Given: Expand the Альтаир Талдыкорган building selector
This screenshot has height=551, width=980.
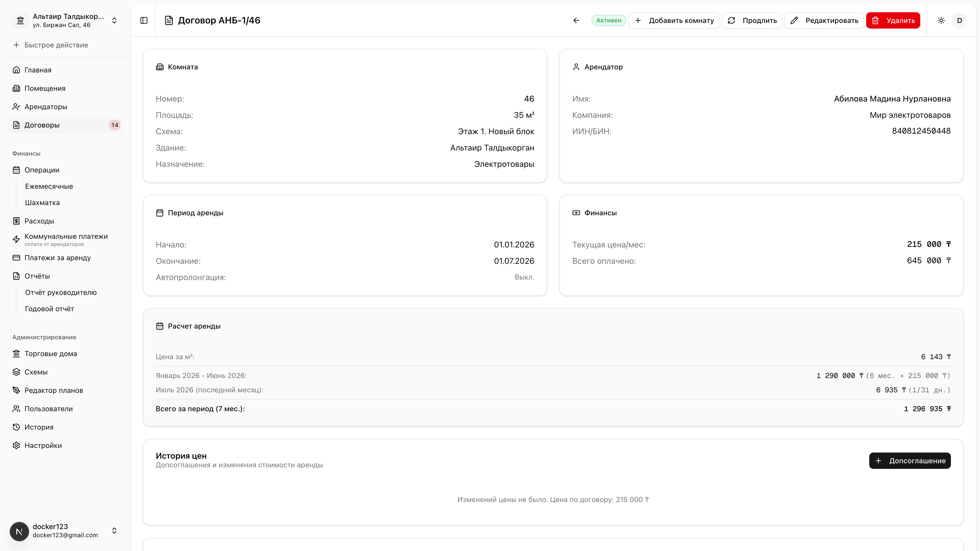Looking at the screenshot, I should click(x=65, y=20).
